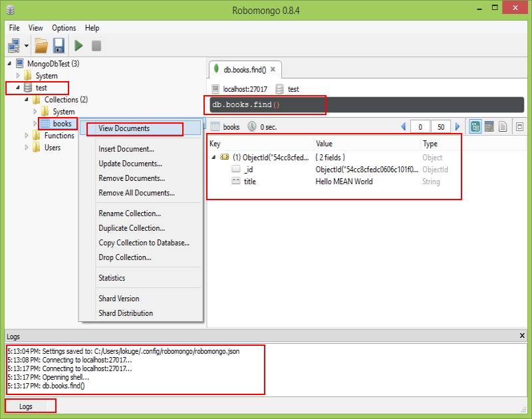Image resolution: width=532 pixels, height=419 pixels.
Task: Click the Connect to server toolbar icon
Action: (x=14, y=46)
